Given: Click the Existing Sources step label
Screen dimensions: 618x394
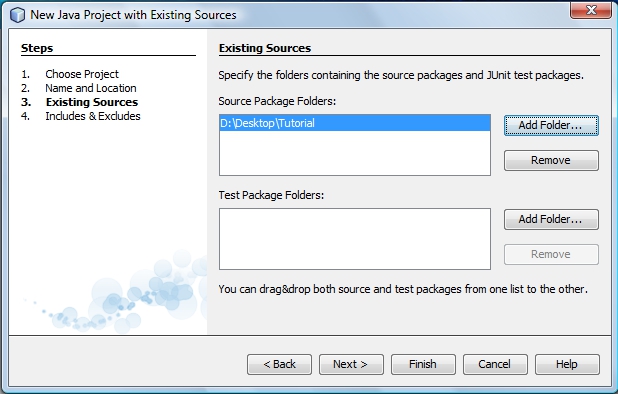Looking at the screenshot, I should click(92, 102).
